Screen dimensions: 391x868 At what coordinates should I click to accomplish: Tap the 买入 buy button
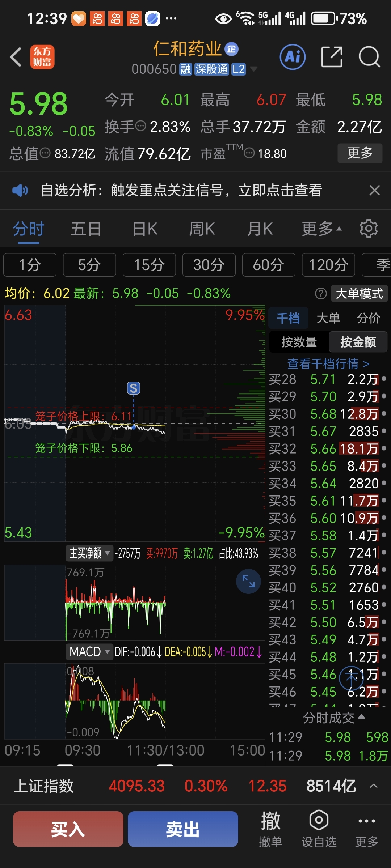tap(68, 829)
